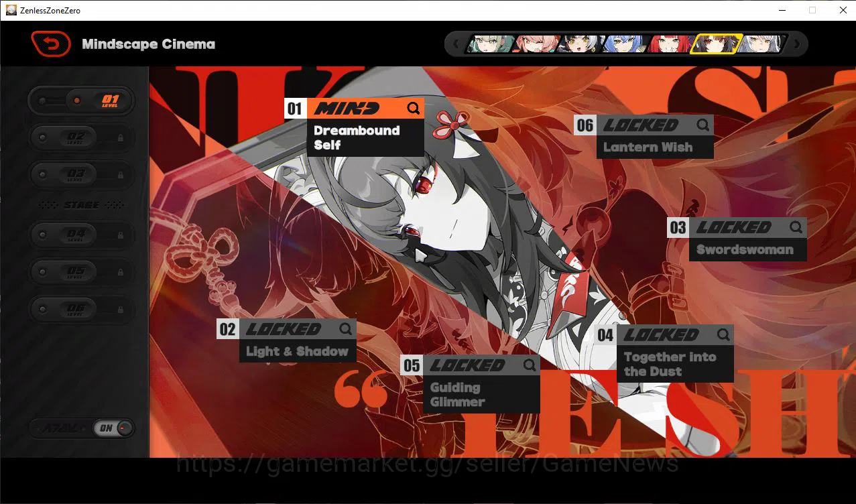Click lock icon on level 04 switch
This screenshot has width=856, height=504.
point(121,235)
